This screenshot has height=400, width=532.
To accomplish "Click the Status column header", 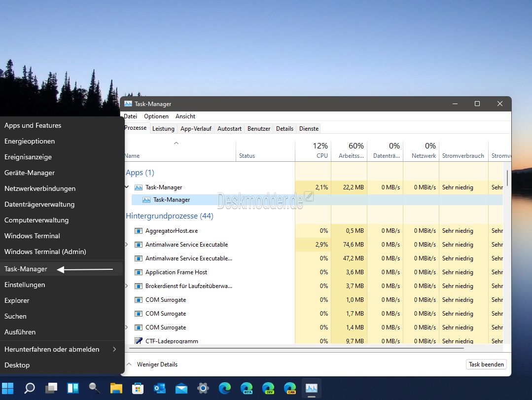I will click(x=265, y=150).
